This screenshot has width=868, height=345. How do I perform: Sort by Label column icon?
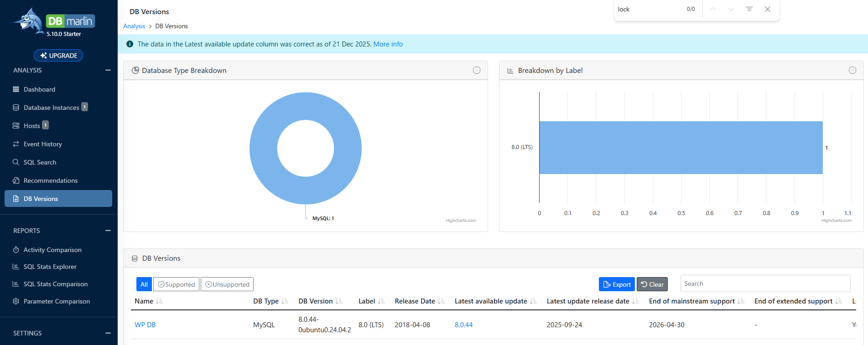[381, 301]
